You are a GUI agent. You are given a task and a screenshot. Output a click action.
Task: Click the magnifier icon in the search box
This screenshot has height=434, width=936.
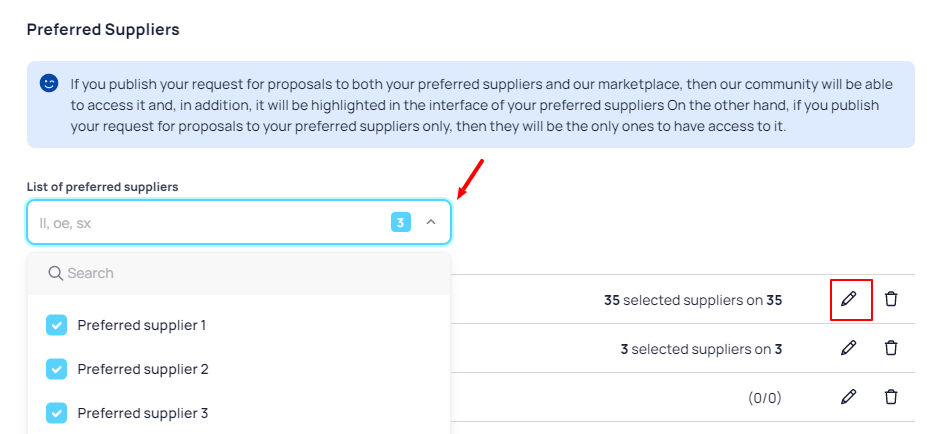(56, 273)
